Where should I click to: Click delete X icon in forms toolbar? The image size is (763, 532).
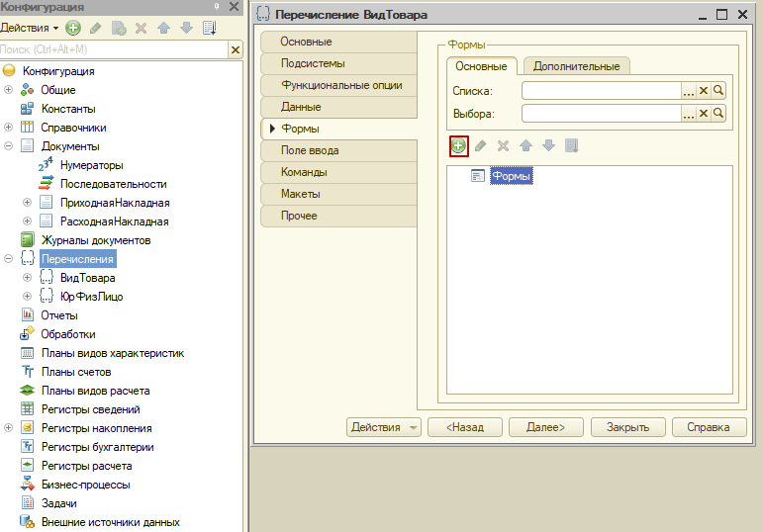click(503, 146)
